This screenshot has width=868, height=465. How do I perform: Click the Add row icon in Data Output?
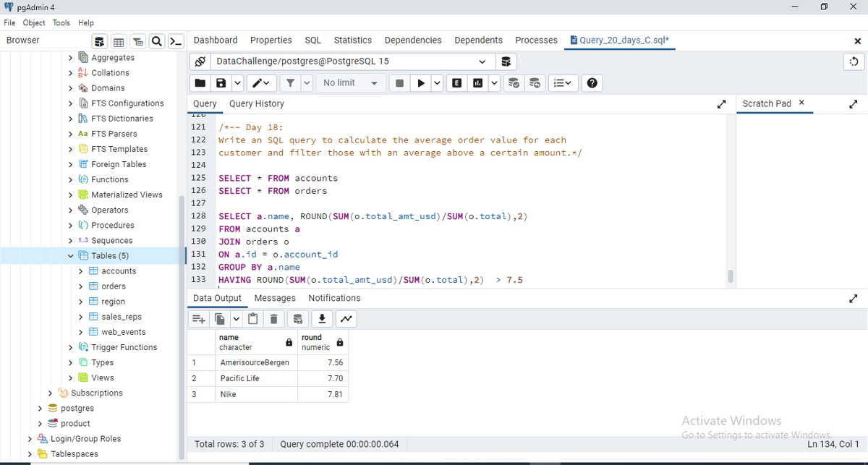tap(197, 319)
